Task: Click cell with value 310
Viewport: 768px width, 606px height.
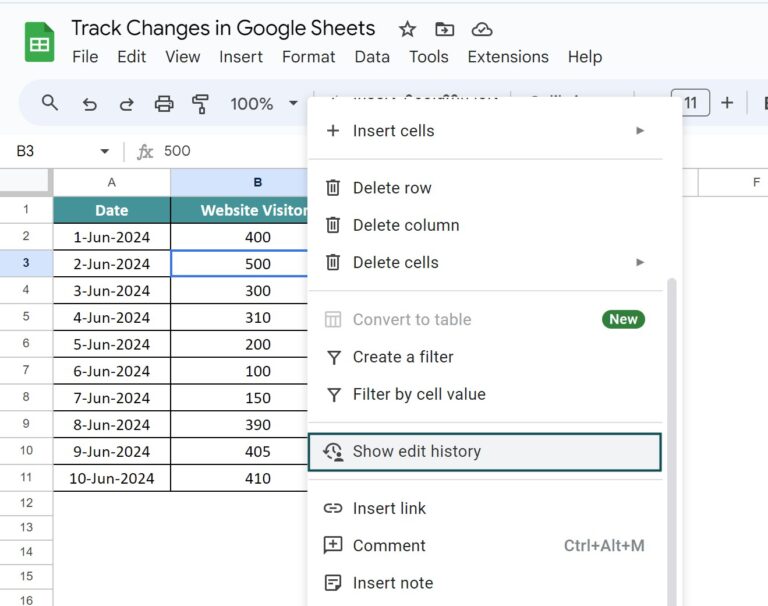Action: point(239,317)
